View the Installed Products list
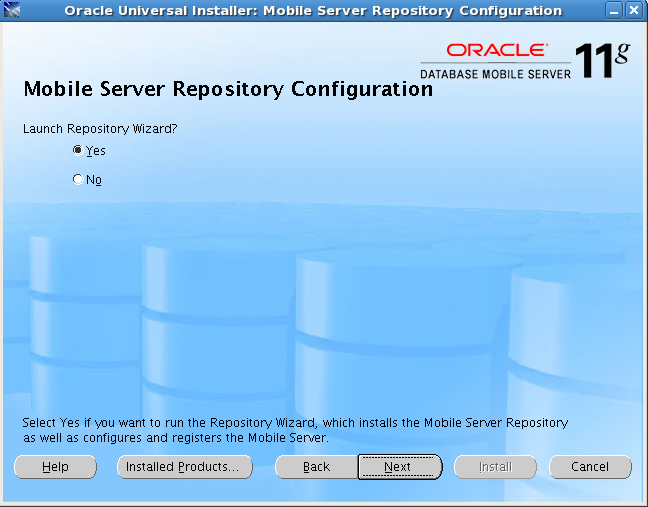This screenshot has width=648, height=507. click(182, 467)
